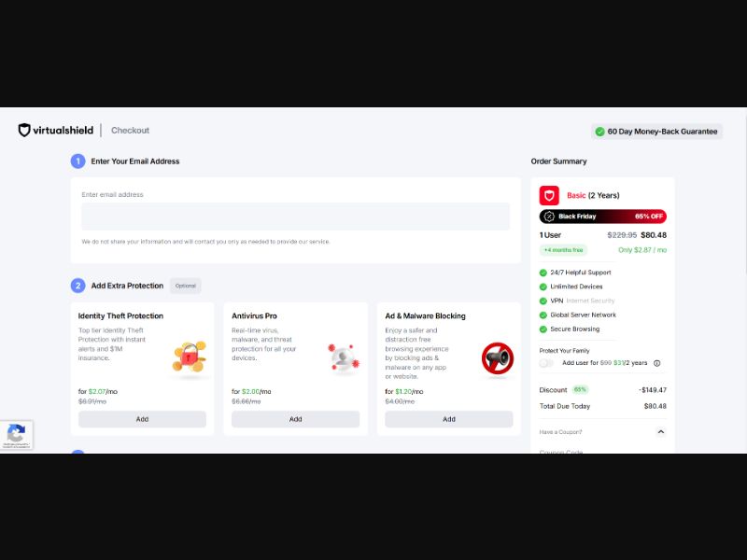
Task: Add Identity Theft Protection to your order
Action: click(142, 419)
